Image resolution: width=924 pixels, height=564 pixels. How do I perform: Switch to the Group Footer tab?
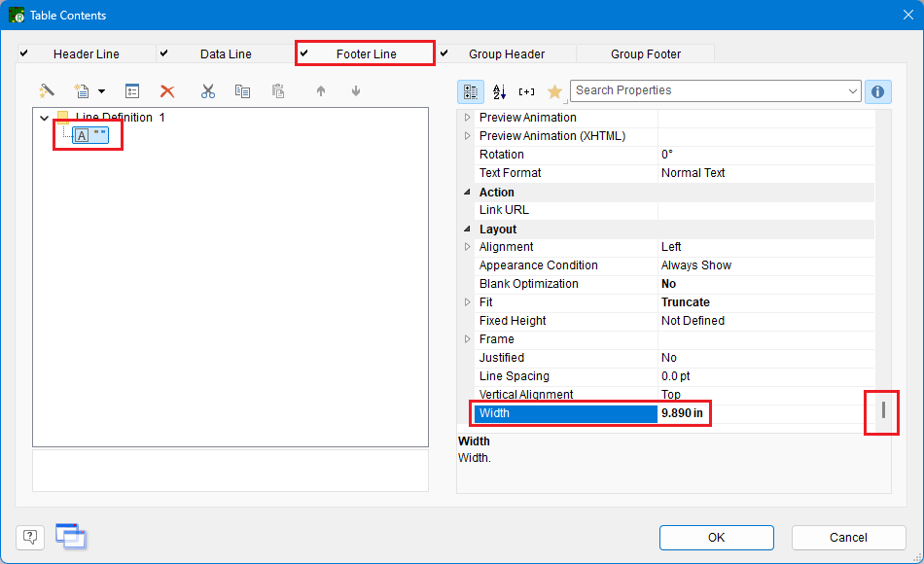click(646, 53)
